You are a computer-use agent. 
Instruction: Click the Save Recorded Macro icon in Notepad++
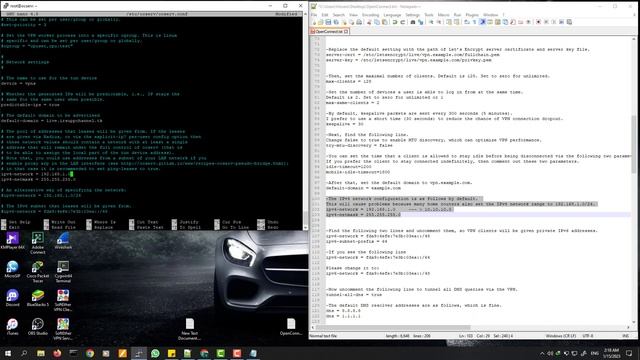569,22
